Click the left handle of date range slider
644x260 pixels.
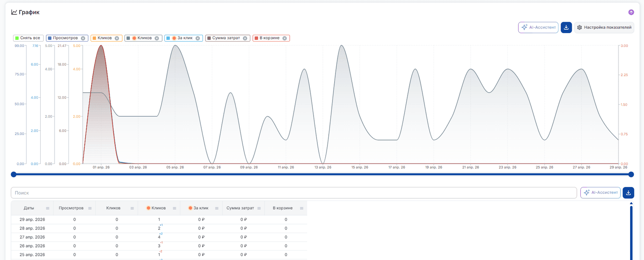pyautogui.click(x=13, y=174)
